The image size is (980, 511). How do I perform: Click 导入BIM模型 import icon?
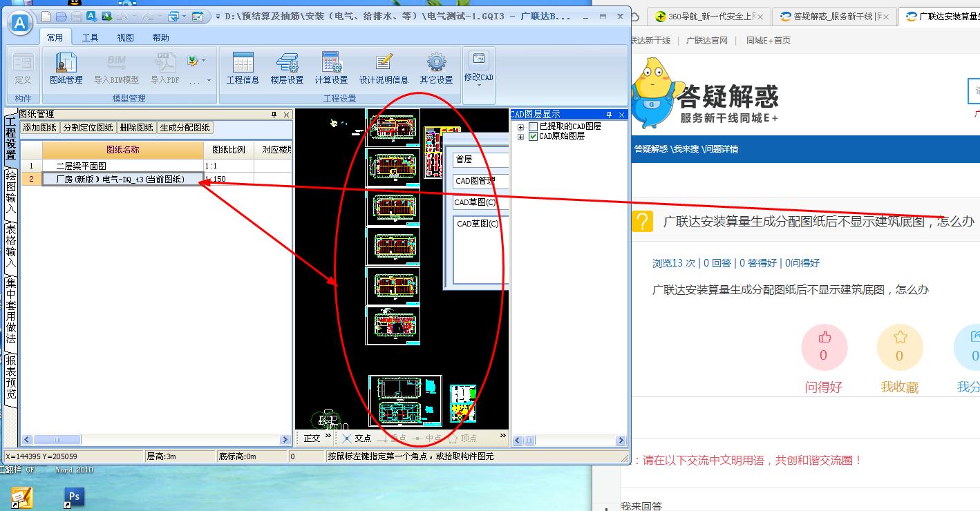(x=116, y=69)
